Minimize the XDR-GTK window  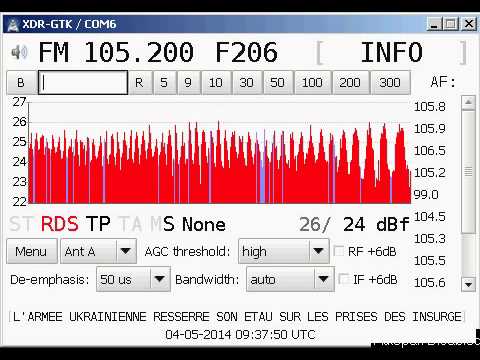click(x=434, y=24)
